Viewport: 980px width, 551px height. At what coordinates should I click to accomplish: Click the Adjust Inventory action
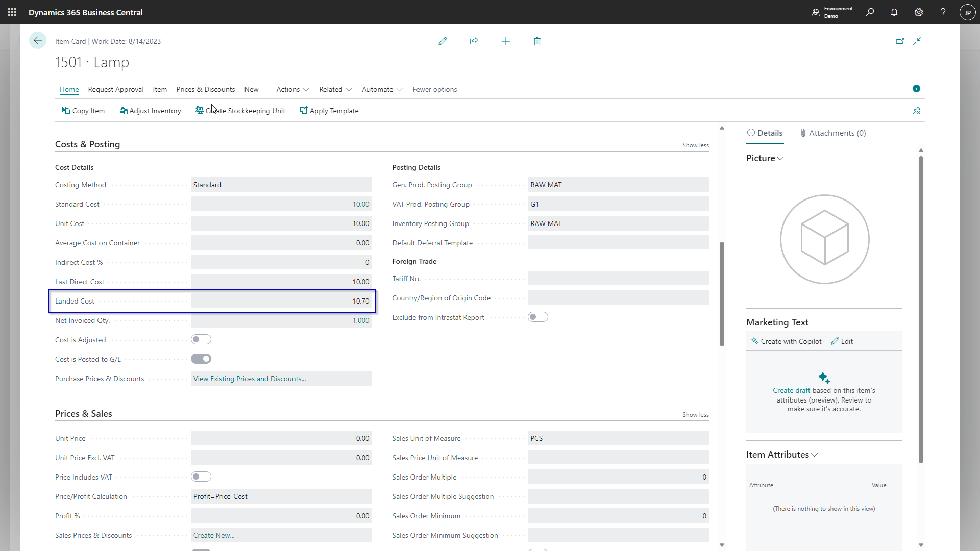click(151, 111)
